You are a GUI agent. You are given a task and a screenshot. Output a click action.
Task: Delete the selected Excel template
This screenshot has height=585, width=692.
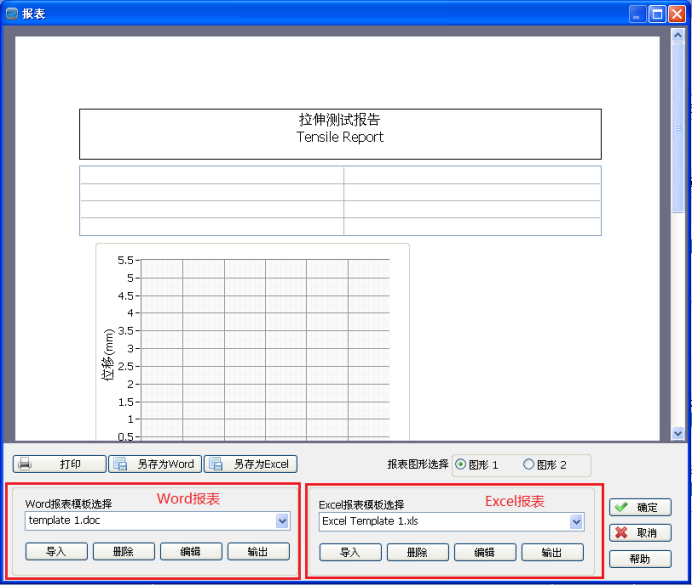[x=417, y=553]
